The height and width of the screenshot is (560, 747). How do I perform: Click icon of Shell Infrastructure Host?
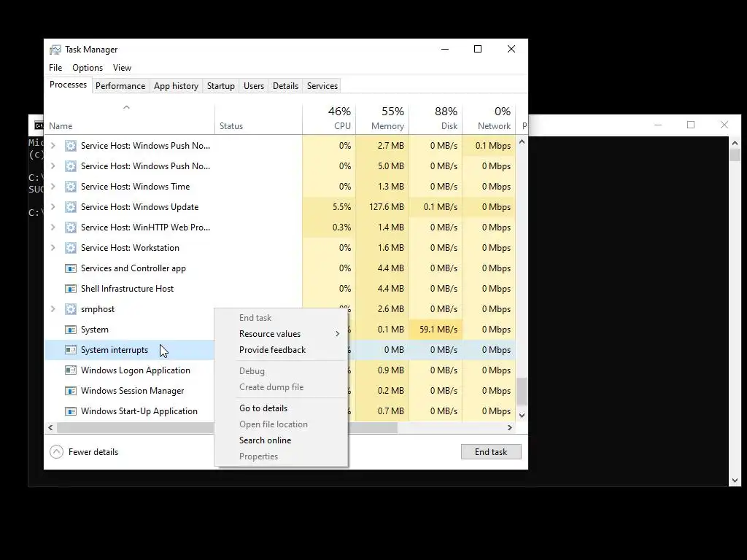tap(71, 289)
